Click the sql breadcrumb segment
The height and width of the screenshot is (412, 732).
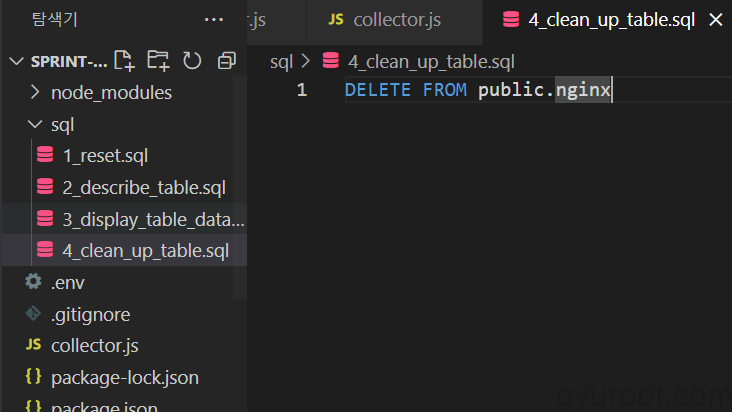pyautogui.click(x=281, y=61)
